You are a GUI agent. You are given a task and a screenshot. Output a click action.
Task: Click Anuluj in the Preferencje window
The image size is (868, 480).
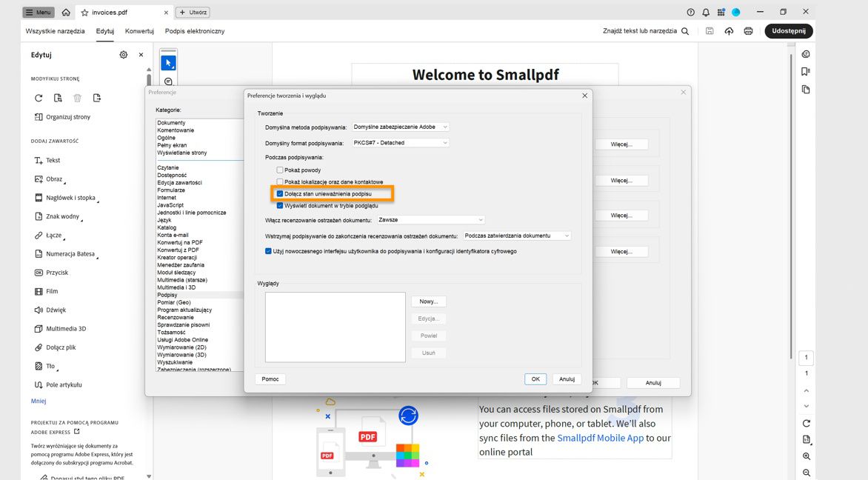(653, 382)
